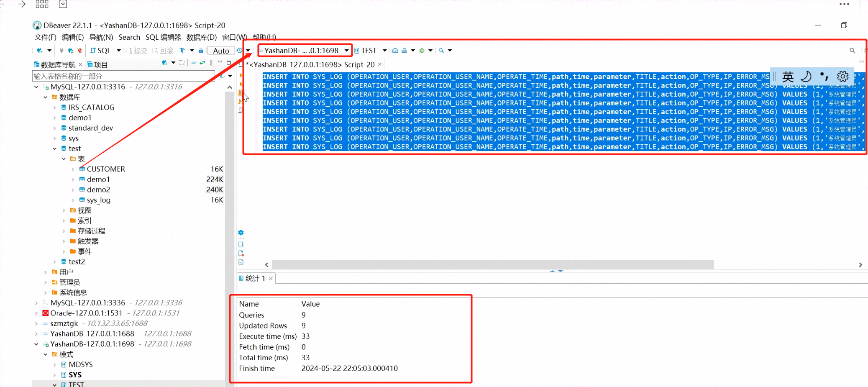Open a new SQL editor from the SQL icon

102,50
